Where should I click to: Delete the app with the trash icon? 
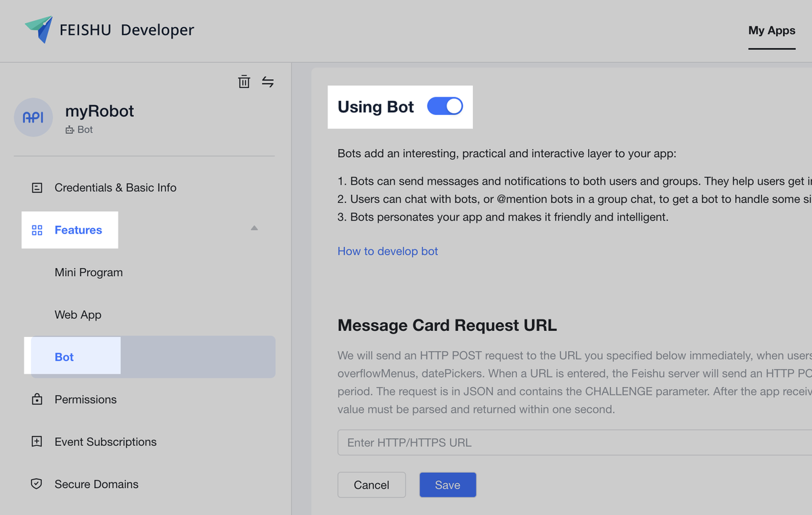244,82
